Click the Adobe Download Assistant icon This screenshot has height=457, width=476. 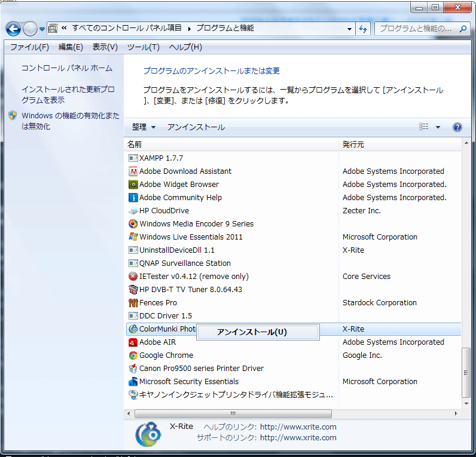(133, 171)
